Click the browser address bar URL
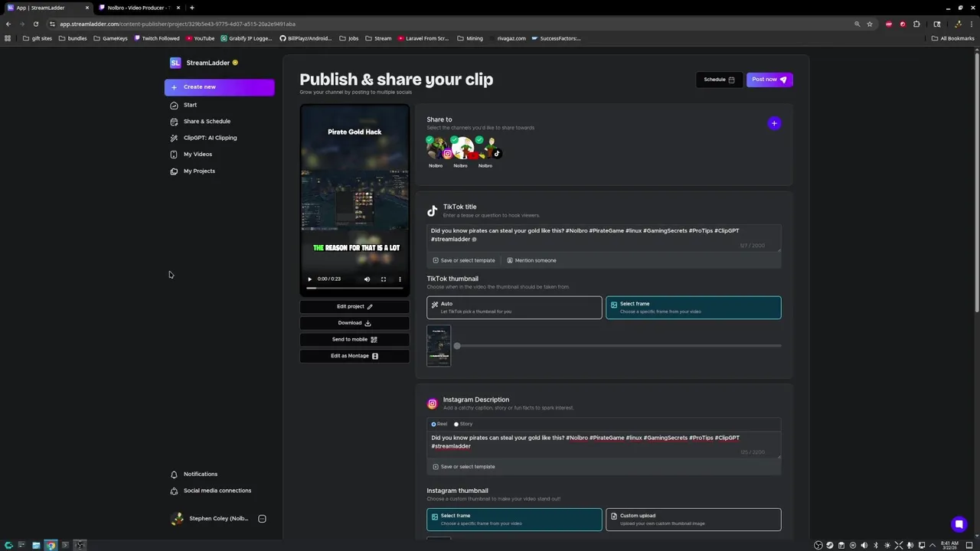The image size is (980, 551). pos(178,24)
